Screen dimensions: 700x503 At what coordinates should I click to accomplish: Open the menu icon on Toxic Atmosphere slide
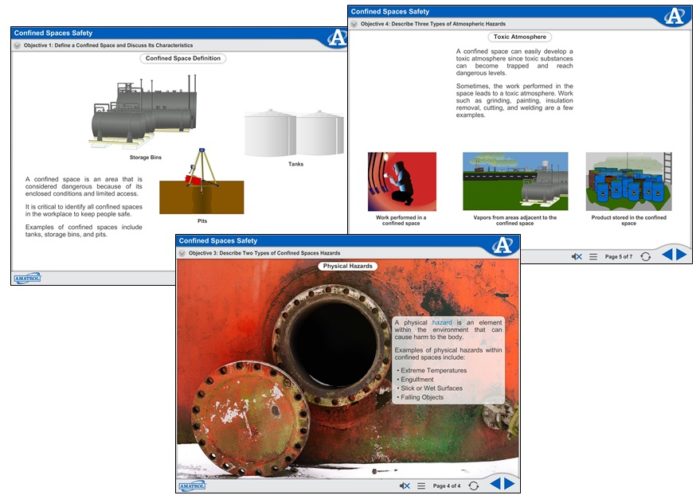[593, 256]
